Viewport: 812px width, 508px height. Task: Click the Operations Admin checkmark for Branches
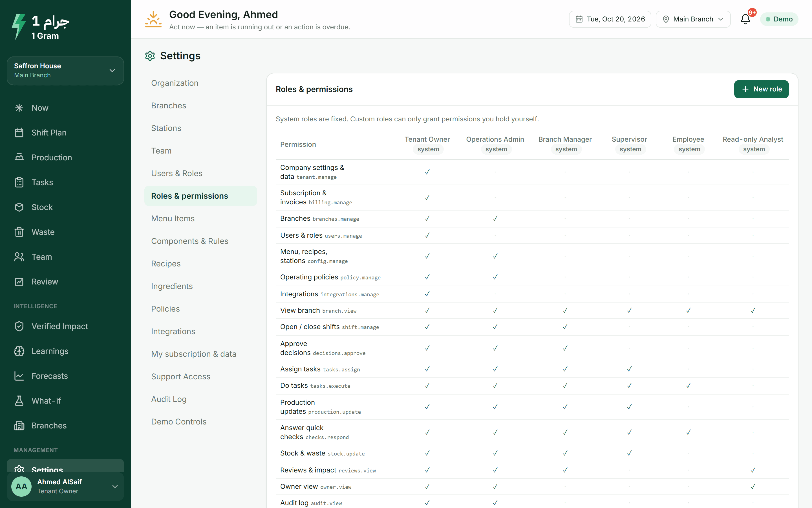click(x=495, y=218)
